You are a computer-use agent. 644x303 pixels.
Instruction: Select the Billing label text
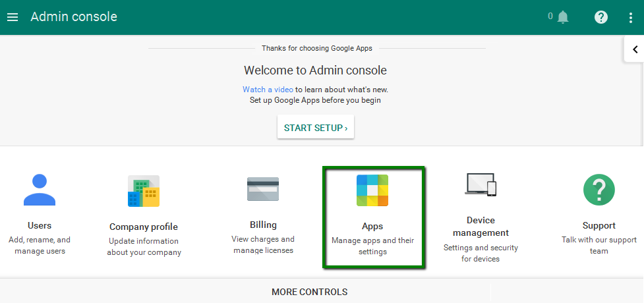click(263, 225)
